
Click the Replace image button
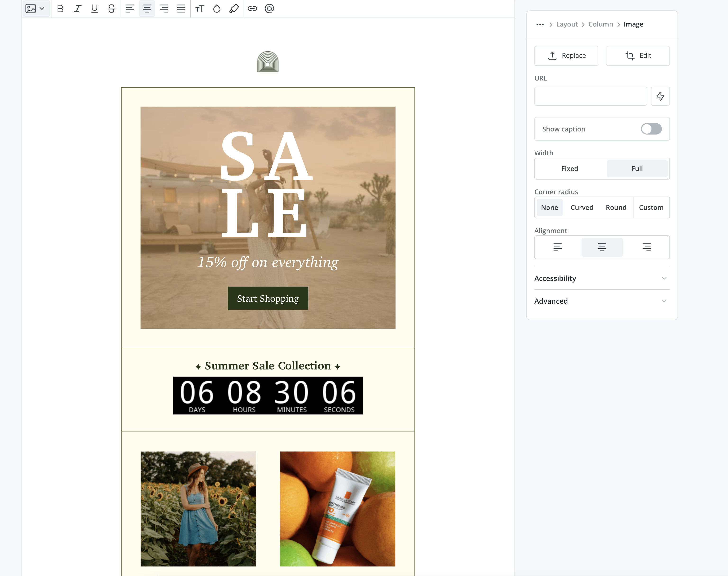(566, 56)
